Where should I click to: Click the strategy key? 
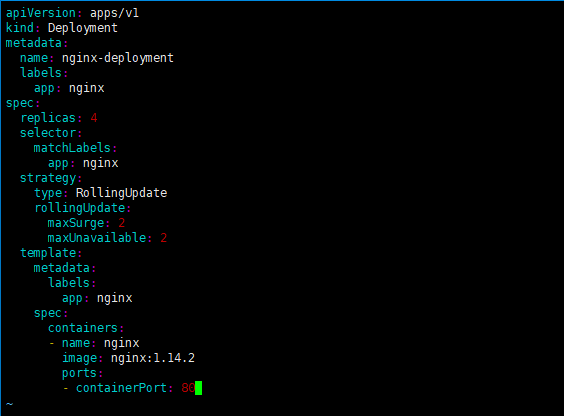pyautogui.click(x=48, y=178)
